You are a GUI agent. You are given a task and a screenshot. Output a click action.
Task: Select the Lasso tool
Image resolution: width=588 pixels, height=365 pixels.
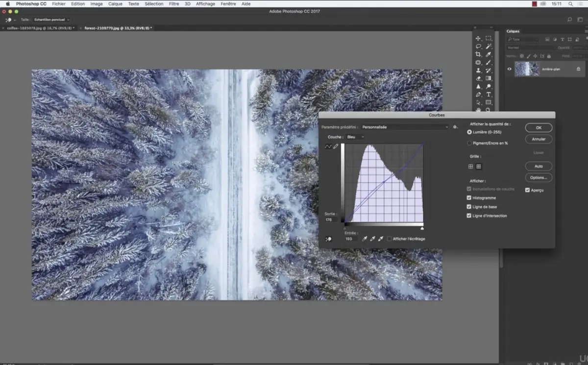point(478,46)
